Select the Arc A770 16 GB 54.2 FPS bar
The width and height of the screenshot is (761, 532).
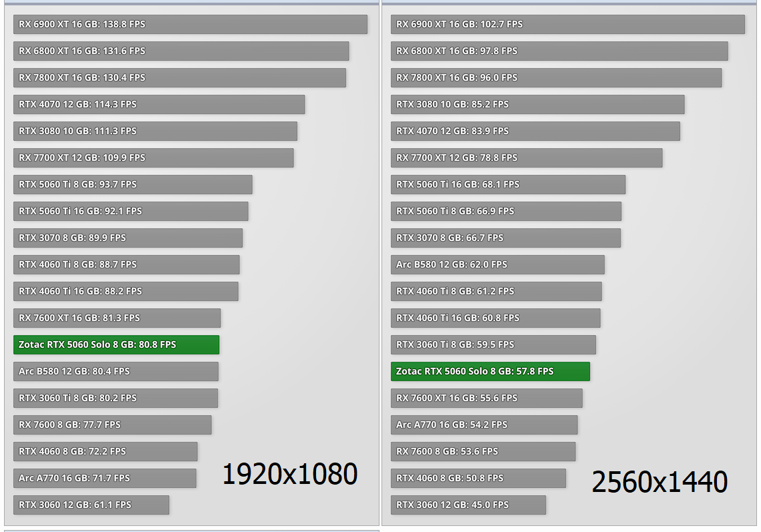[x=484, y=425]
